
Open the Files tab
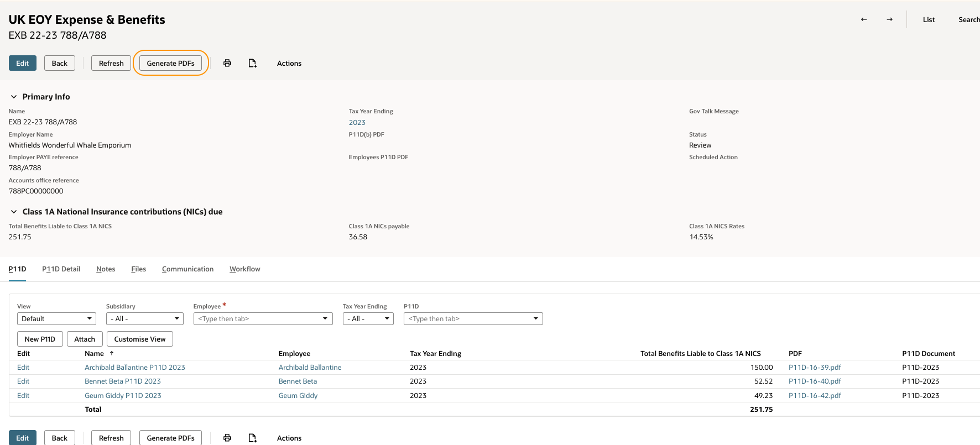point(139,269)
